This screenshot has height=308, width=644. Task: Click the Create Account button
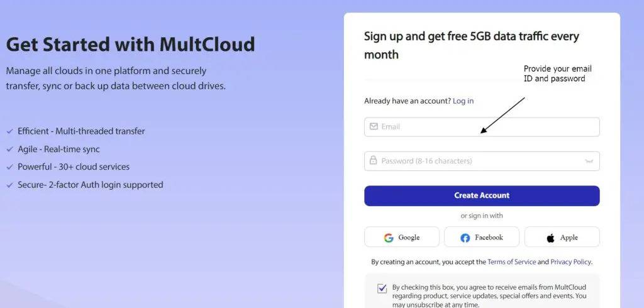tap(482, 195)
